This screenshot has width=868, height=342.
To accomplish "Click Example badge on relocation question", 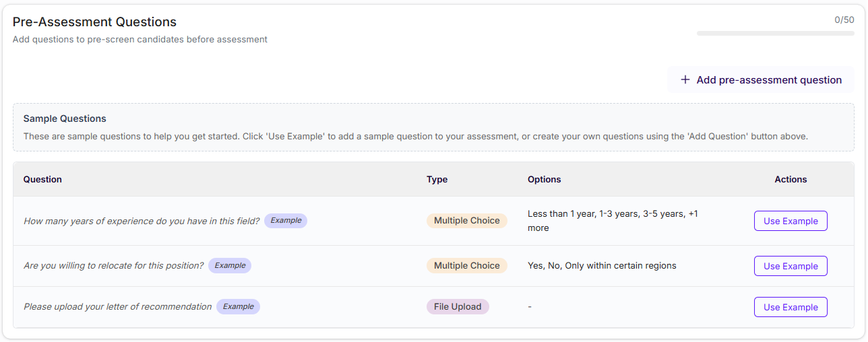I will (230, 265).
